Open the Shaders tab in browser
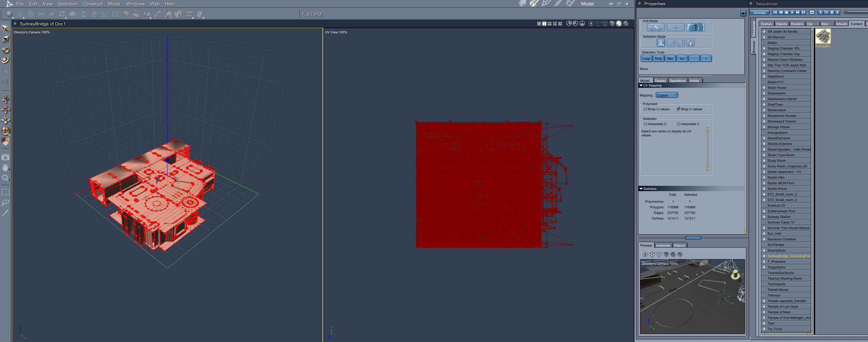This screenshot has width=868, height=342. (797, 24)
